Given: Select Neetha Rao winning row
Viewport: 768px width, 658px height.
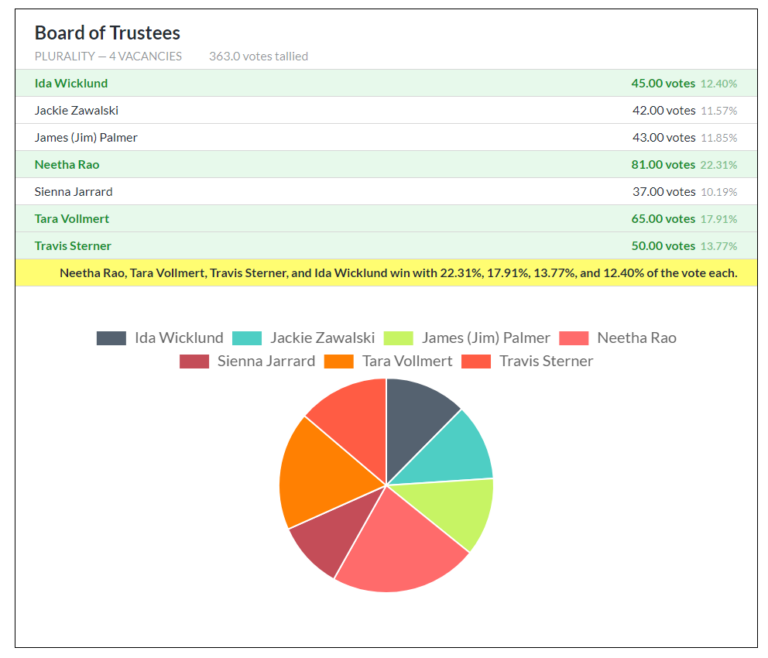Looking at the screenshot, I should click(x=385, y=164).
